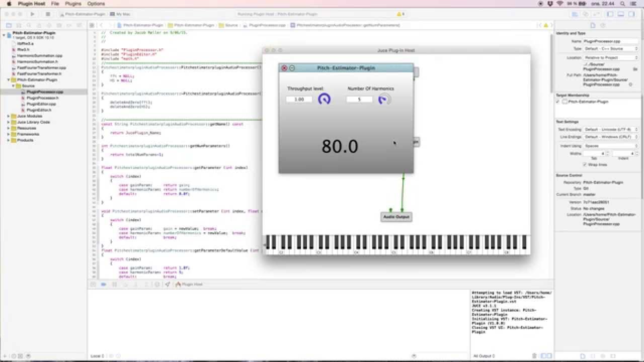Viewport: 644px width, 362px height.
Task: Expand the Frameworks folder
Action: coord(9,134)
